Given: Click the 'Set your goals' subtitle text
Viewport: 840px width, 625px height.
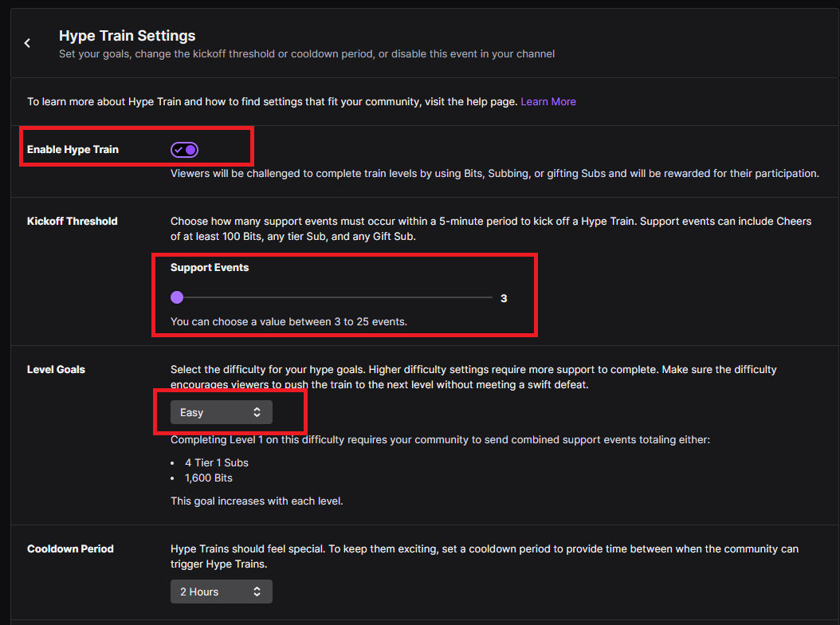Looking at the screenshot, I should (306, 54).
